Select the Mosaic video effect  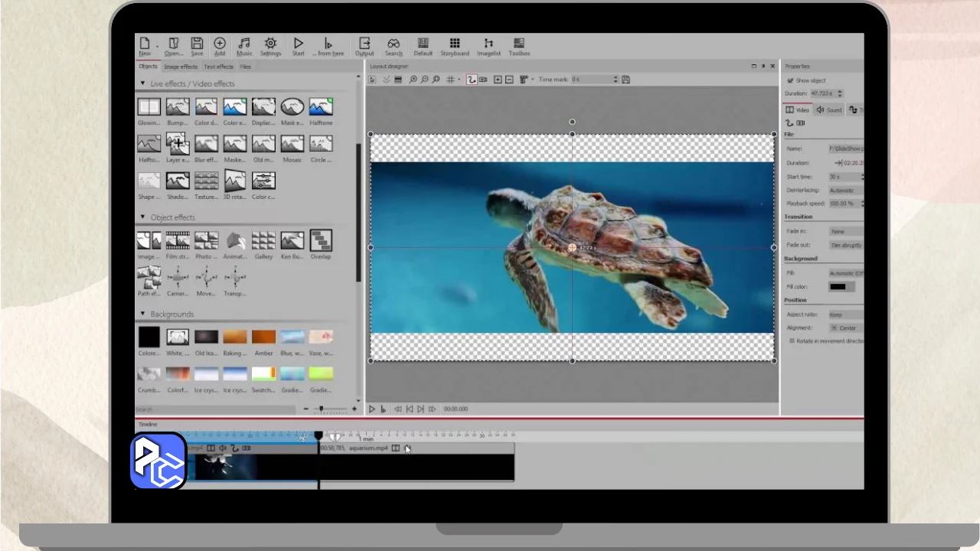click(x=292, y=144)
